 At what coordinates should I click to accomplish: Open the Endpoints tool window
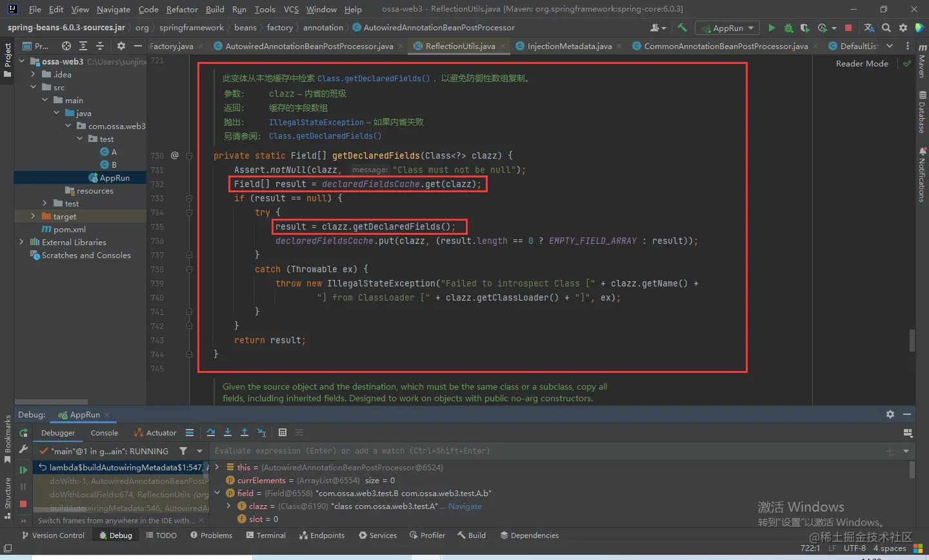coord(322,535)
